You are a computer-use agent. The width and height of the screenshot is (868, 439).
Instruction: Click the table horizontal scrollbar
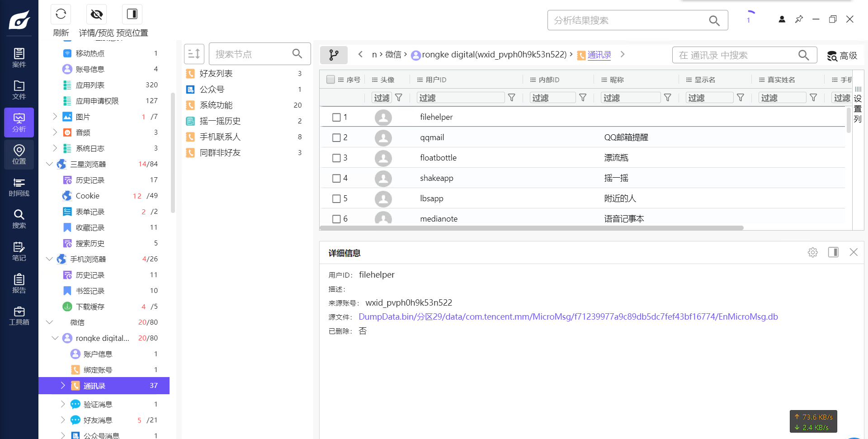click(532, 228)
